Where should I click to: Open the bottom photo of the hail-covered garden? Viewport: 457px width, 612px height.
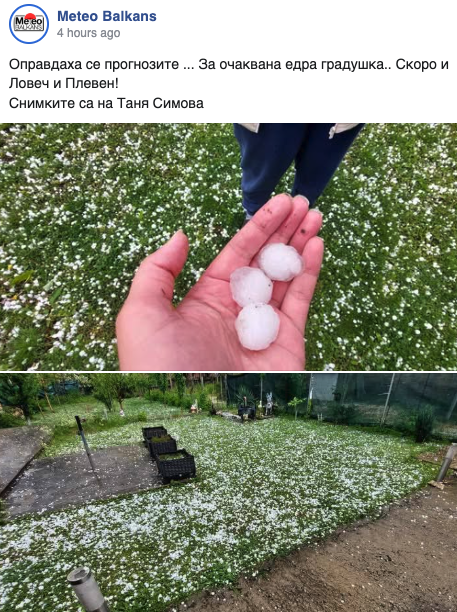tap(228, 493)
